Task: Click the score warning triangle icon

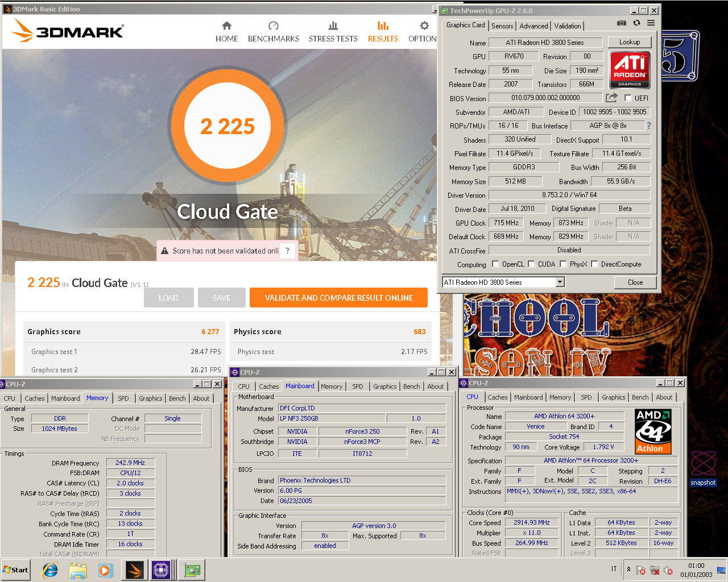Action: point(165,251)
